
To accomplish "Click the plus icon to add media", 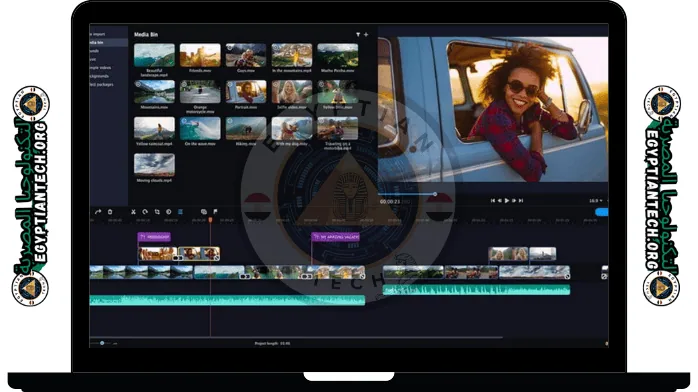I will click(x=366, y=34).
